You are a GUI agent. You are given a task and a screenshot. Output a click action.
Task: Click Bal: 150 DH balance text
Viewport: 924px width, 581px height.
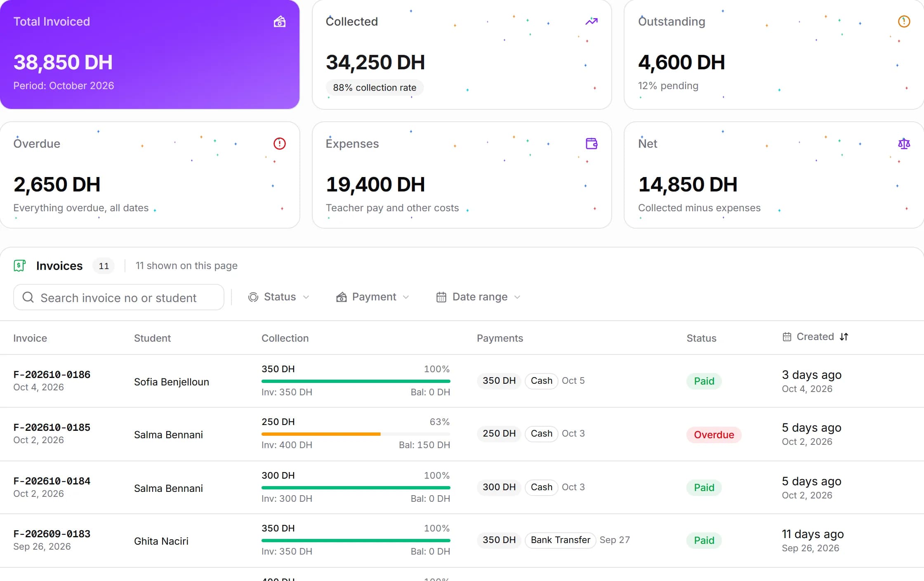[x=424, y=445]
